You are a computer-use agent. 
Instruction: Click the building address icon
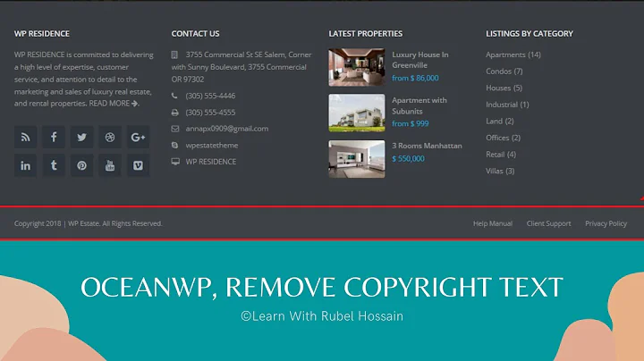[x=174, y=55]
